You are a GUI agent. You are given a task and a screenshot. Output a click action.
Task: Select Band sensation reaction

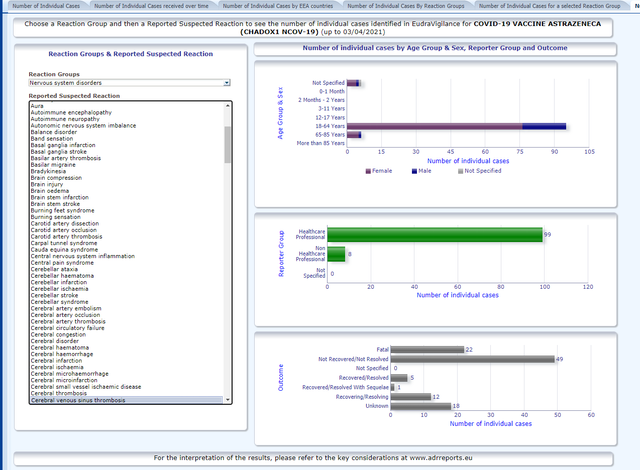click(x=52, y=138)
